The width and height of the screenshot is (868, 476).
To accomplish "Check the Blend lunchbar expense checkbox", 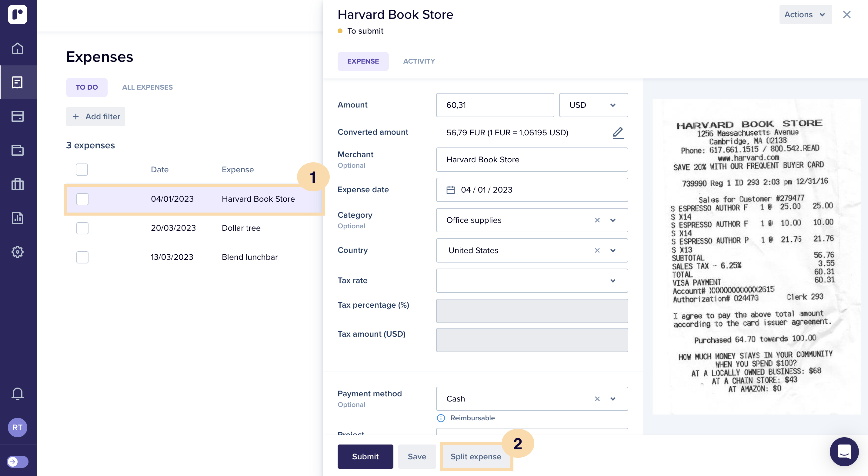I will [82, 257].
